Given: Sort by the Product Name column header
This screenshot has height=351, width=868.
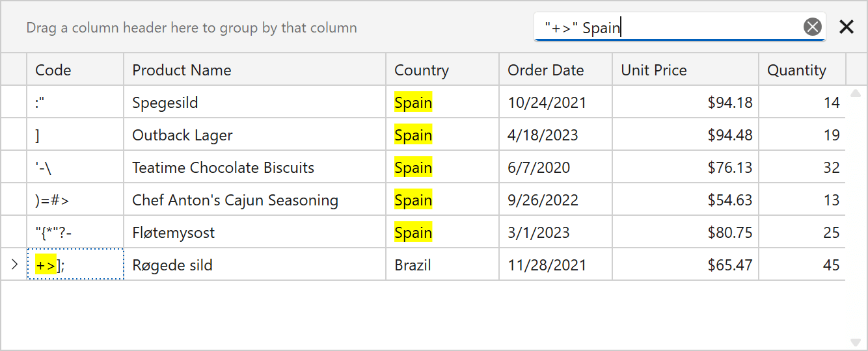Looking at the screenshot, I should (254, 70).
